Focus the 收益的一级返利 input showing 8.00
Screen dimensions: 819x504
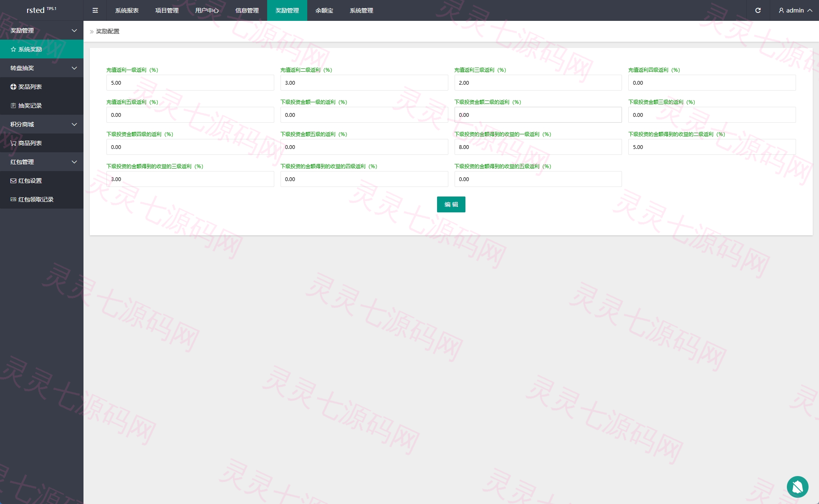538,147
